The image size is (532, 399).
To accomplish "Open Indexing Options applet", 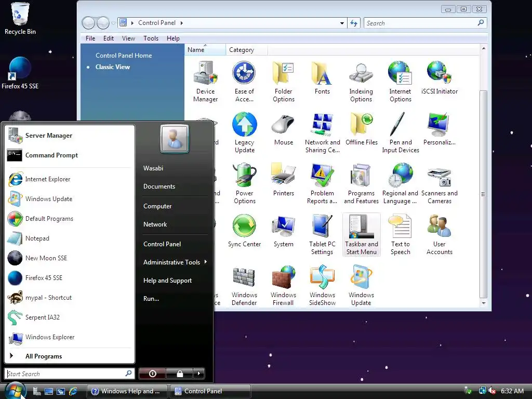I will pyautogui.click(x=361, y=82).
